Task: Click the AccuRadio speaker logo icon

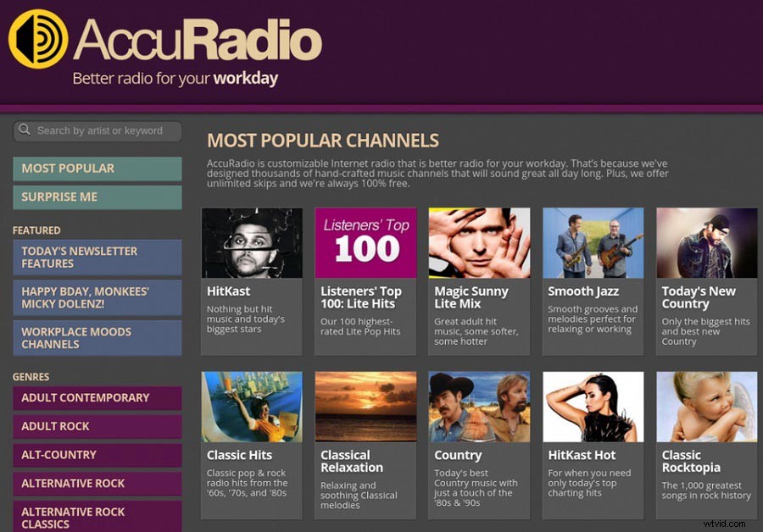Action: pyautogui.click(x=36, y=39)
